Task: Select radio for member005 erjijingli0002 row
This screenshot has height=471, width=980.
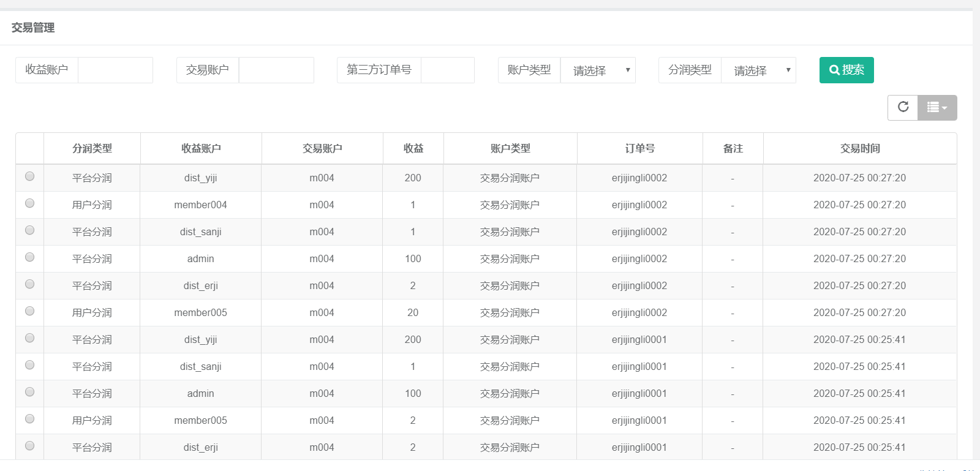Action: [x=29, y=311]
